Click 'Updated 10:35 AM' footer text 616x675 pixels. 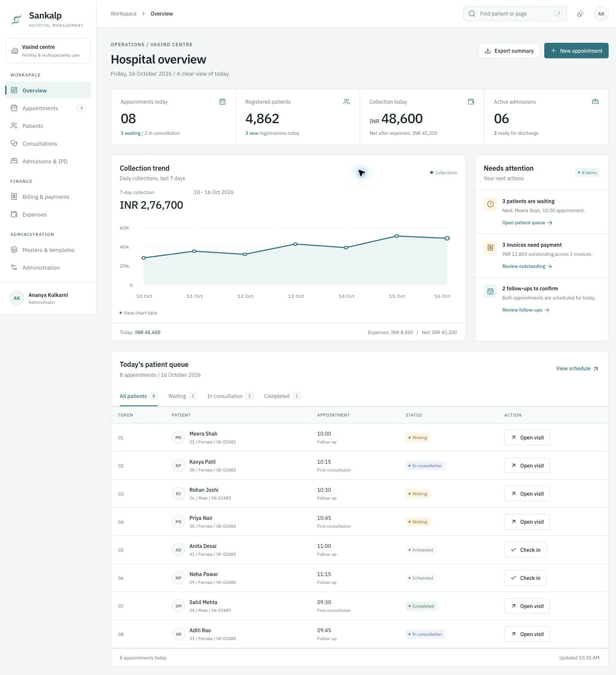579,658
